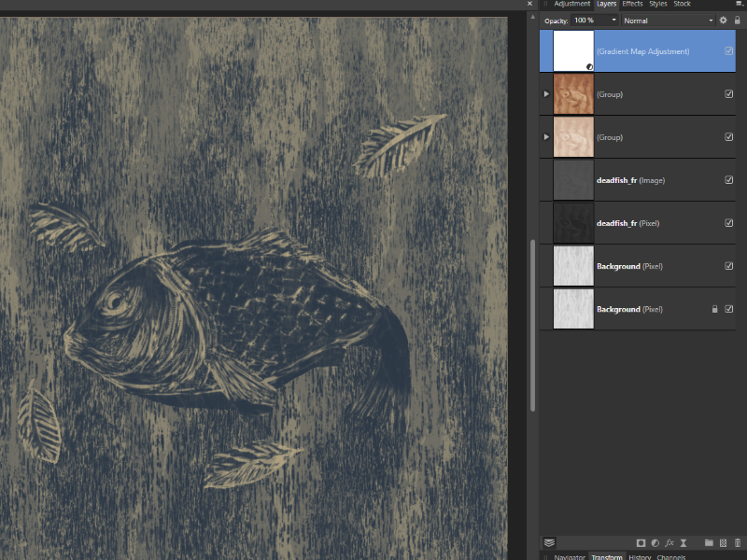Select the Transform tab
The height and width of the screenshot is (560, 747).
(607, 556)
